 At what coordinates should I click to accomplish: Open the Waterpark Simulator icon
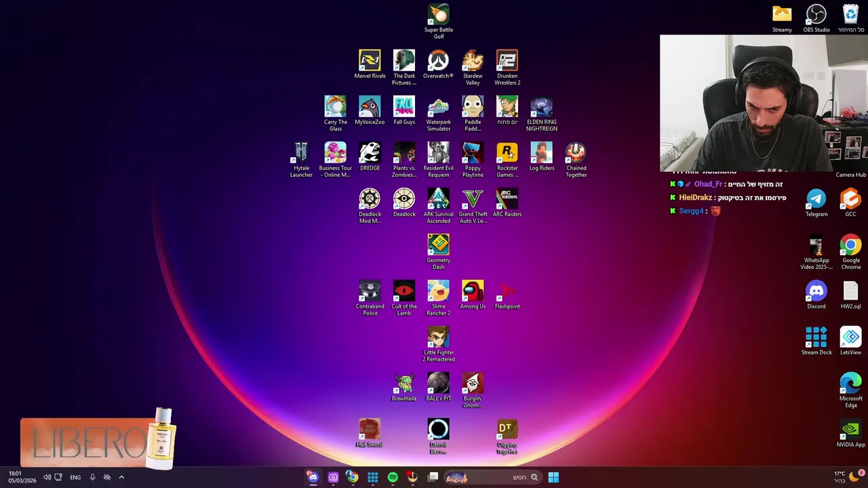tap(438, 113)
